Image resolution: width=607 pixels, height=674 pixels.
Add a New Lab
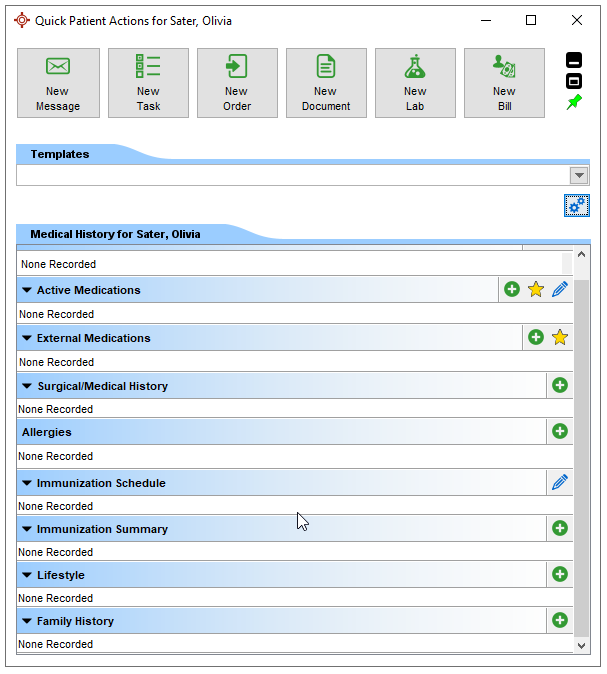pos(415,83)
